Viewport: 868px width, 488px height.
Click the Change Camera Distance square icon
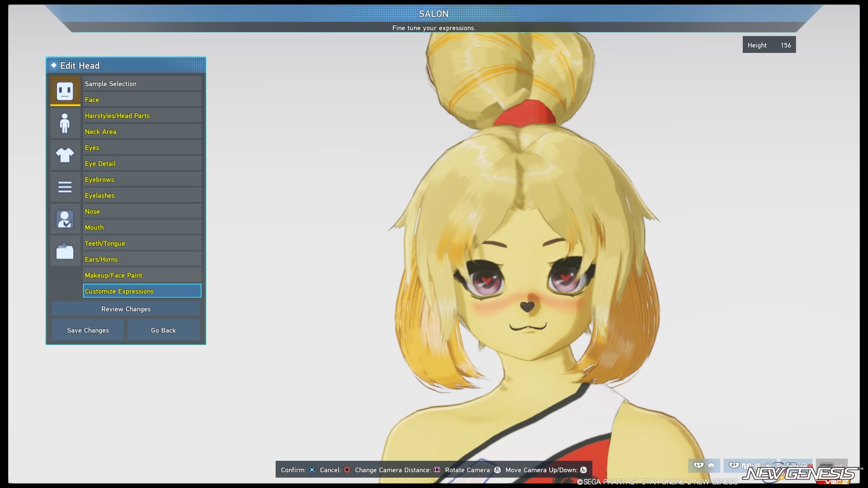[437, 470]
